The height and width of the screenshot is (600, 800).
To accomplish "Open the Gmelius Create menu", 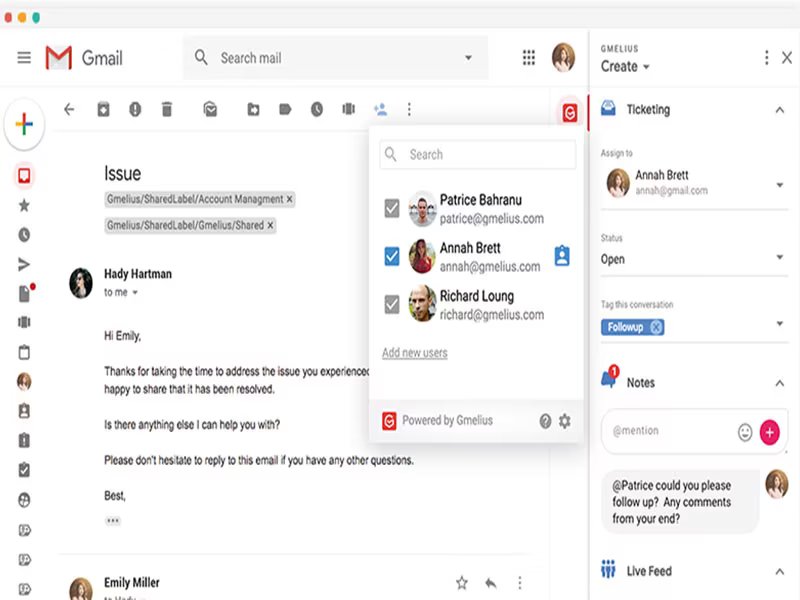I will [x=625, y=66].
